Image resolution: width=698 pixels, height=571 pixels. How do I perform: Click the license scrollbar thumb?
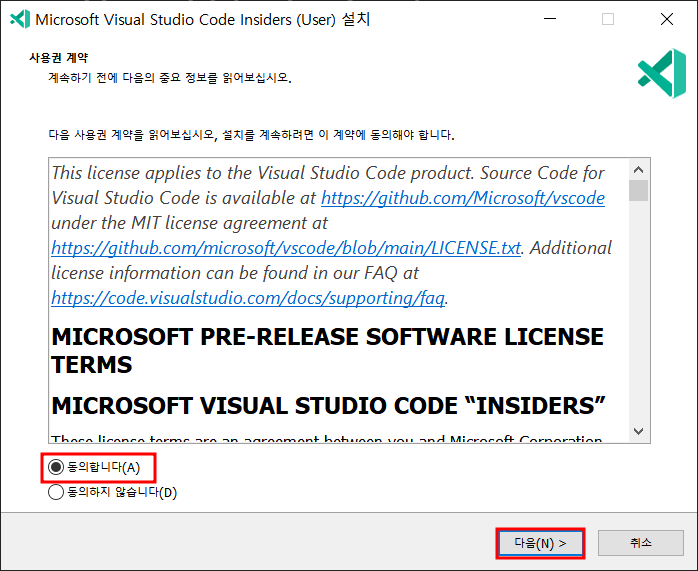(x=639, y=190)
